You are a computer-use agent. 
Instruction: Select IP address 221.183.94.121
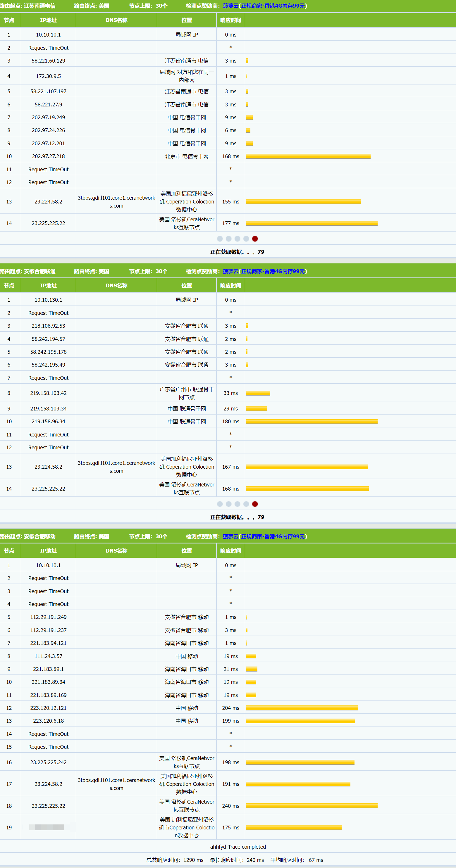(49, 643)
